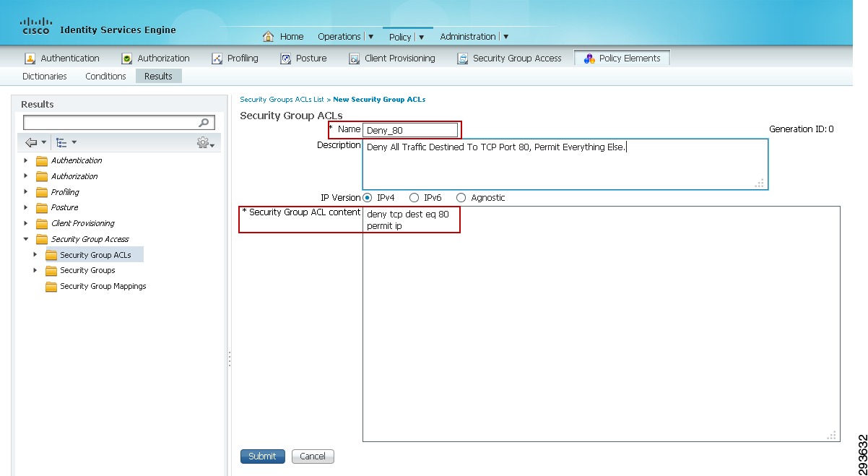Click the back arrow icon in Results toolbar
This screenshot has width=868, height=476.
[31, 143]
